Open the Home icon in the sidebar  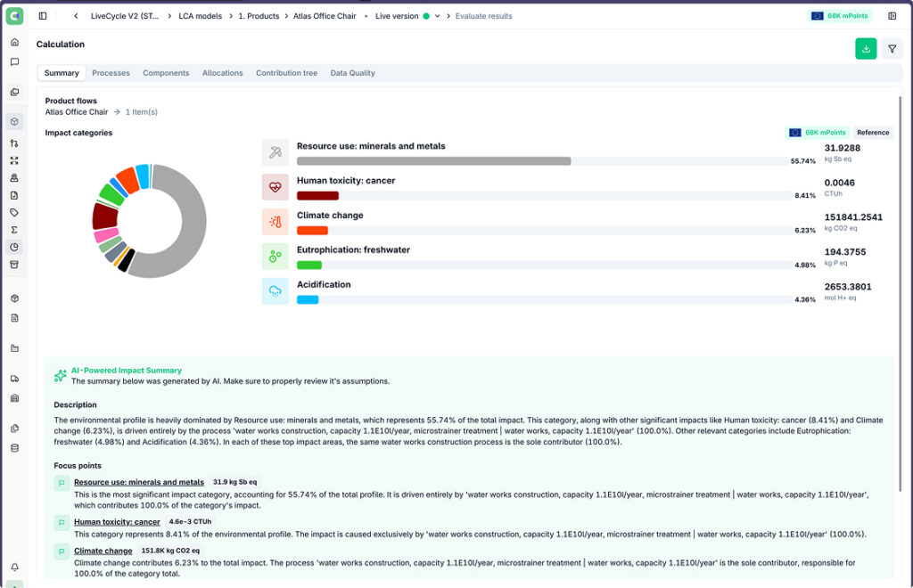pos(14,43)
